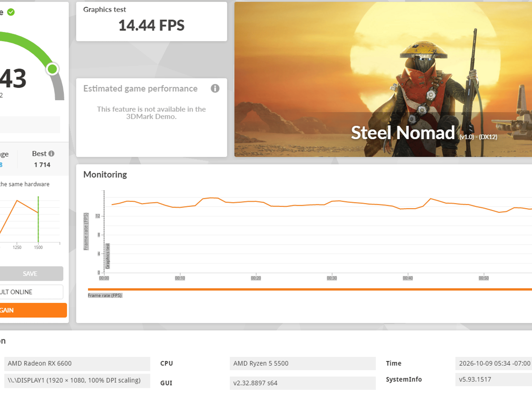Click the green validation checkmark icon

11,12
